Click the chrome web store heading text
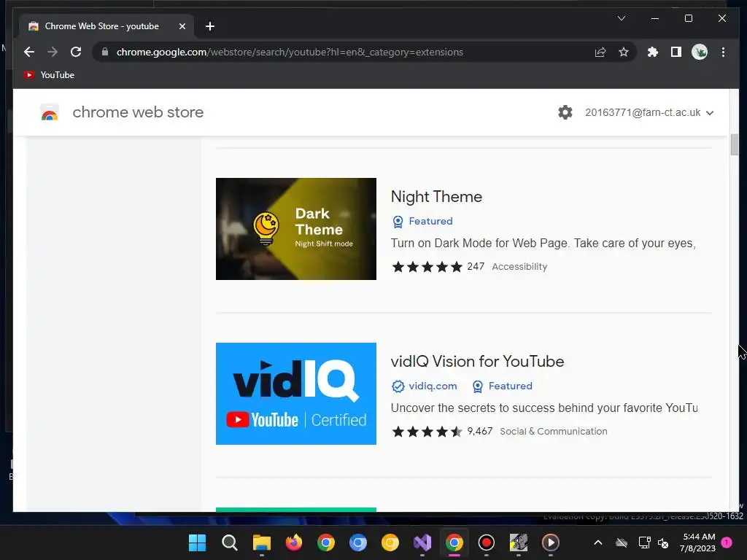The width and height of the screenshot is (747, 560). pyautogui.click(x=138, y=112)
